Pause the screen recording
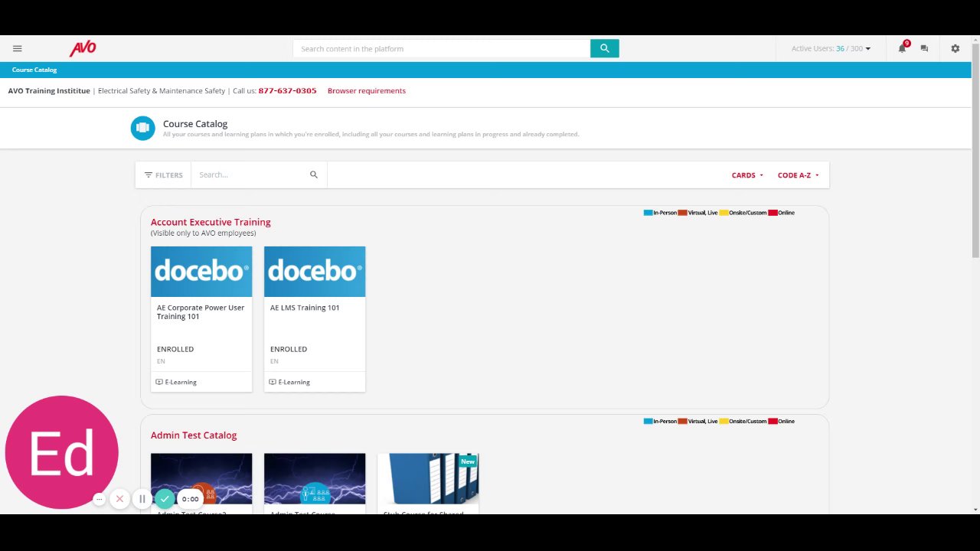Viewport: 980px width, 551px height. click(x=142, y=499)
